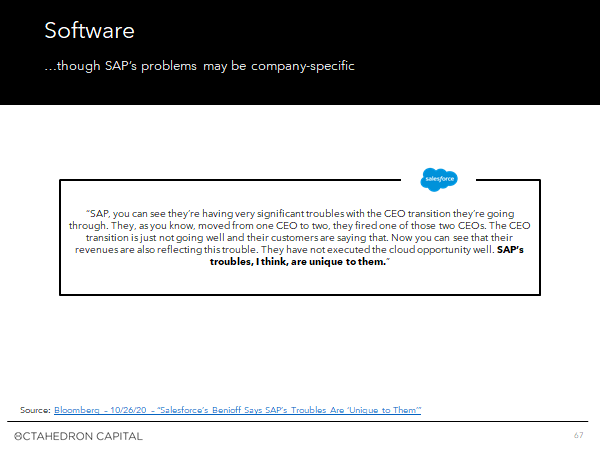Click the Octahedron Capital footer logo

click(x=78, y=436)
